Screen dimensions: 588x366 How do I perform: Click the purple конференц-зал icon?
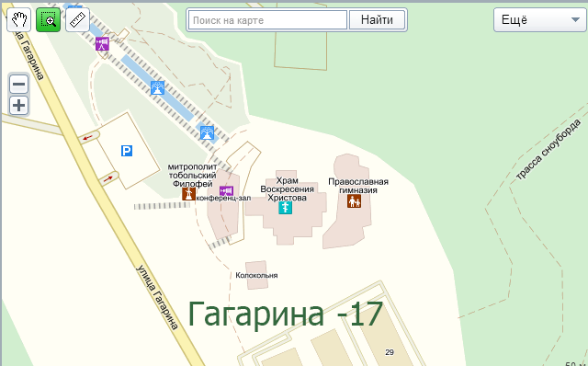(x=226, y=191)
